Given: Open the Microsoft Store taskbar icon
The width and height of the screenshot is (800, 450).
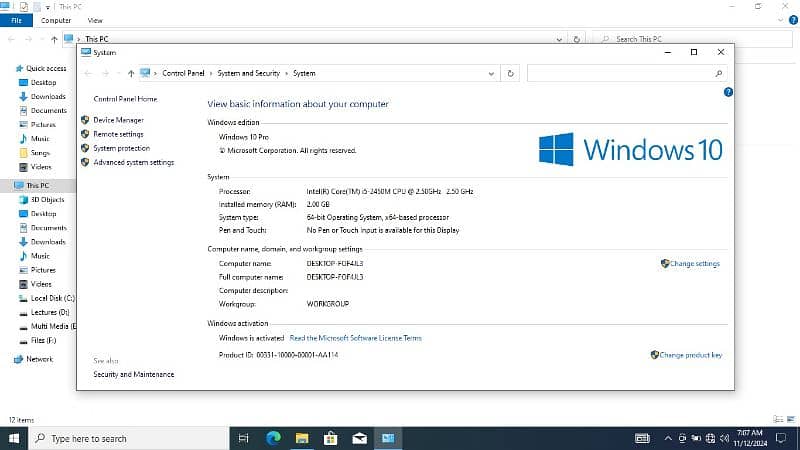Looking at the screenshot, I should click(332, 438).
